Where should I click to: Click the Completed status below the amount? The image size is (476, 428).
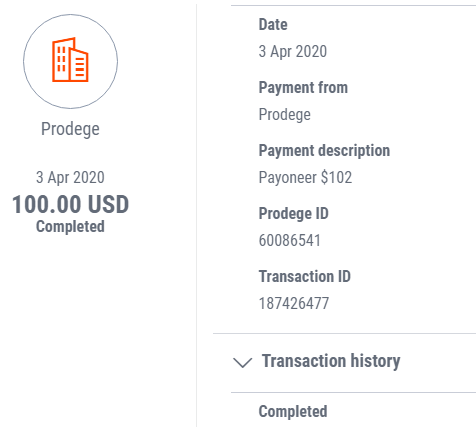point(70,227)
